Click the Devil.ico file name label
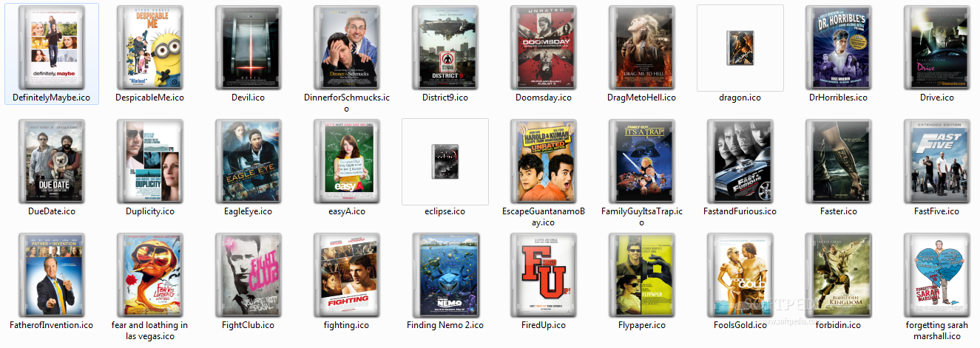The height and width of the screenshot is (348, 980). pyautogui.click(x=249, y=98)
